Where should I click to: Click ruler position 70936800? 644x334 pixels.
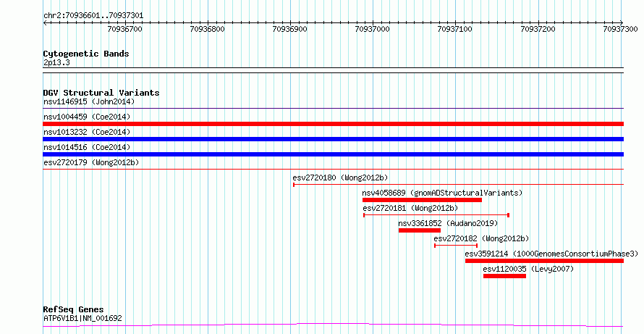[208, 29]
